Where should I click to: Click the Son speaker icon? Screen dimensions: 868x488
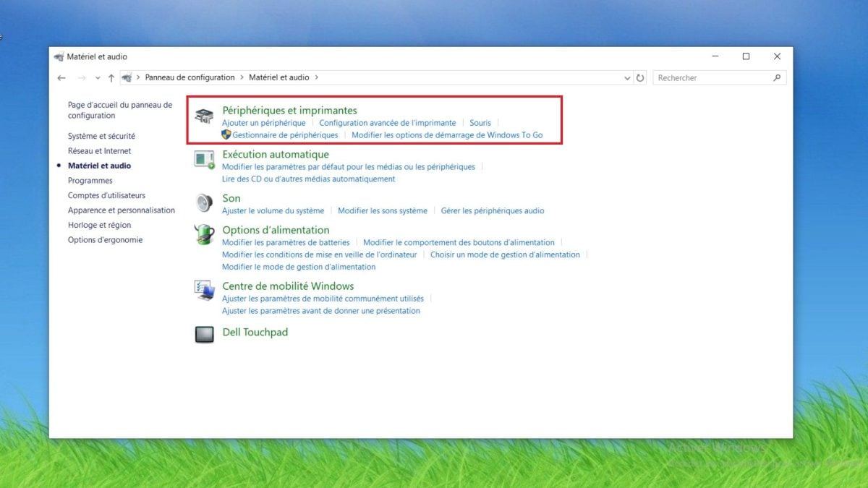click(205, 203)
